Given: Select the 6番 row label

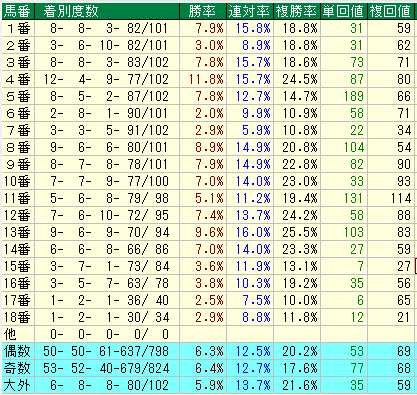Looking at the screenshot, I should tap(18, 113).
